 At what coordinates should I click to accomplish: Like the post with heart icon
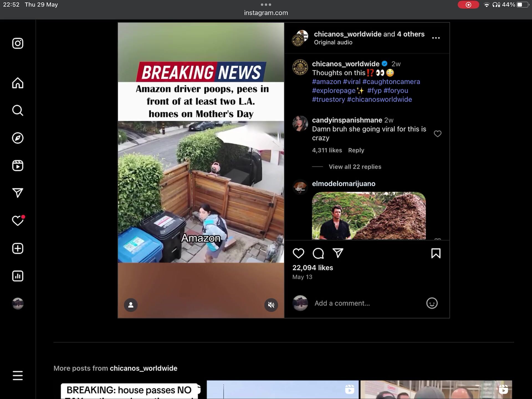[298, 253]
